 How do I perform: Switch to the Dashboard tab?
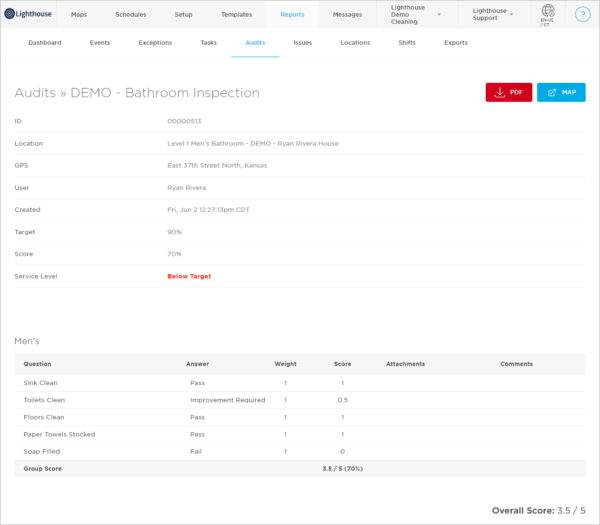click(45, 42)
